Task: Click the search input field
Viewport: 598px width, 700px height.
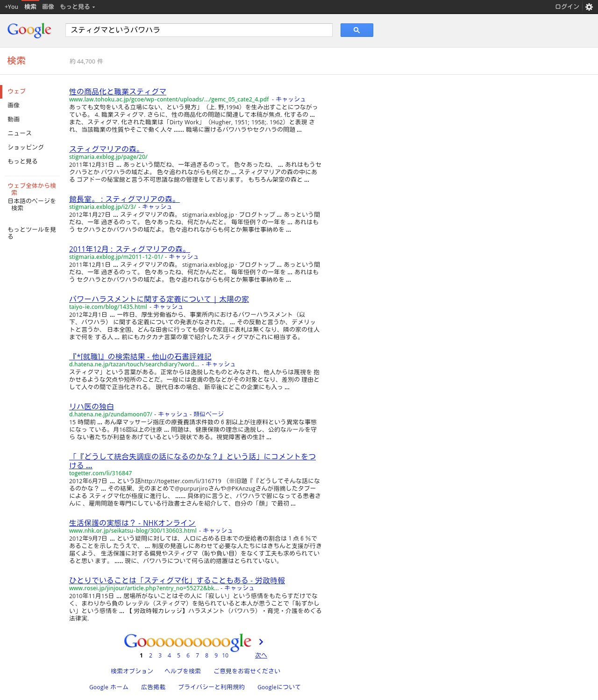Action: click(x=199, y=30)
